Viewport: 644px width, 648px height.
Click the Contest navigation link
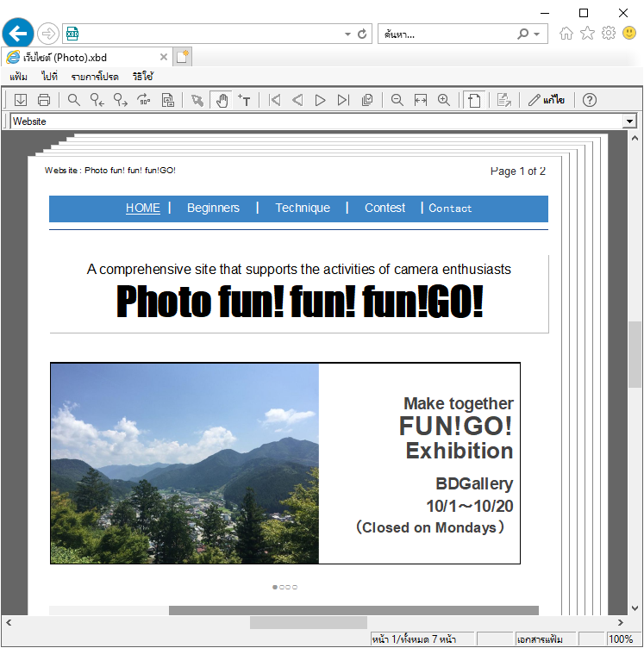tap(385, 208)
